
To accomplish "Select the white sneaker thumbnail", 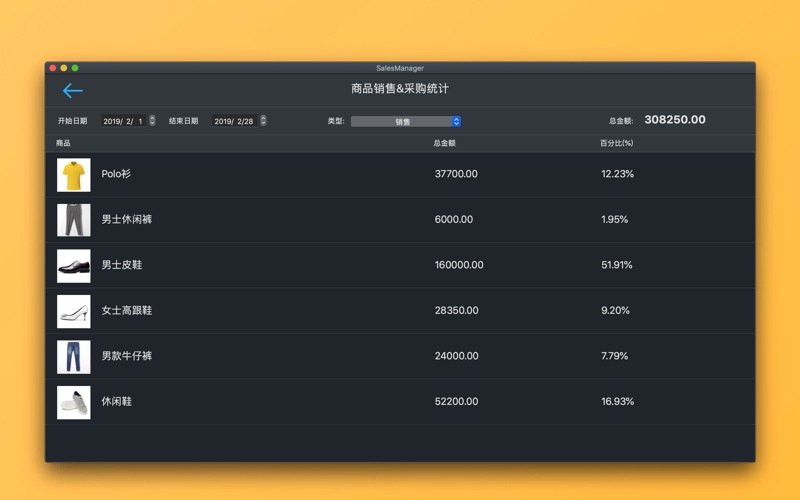I will [x=74, y=403].
